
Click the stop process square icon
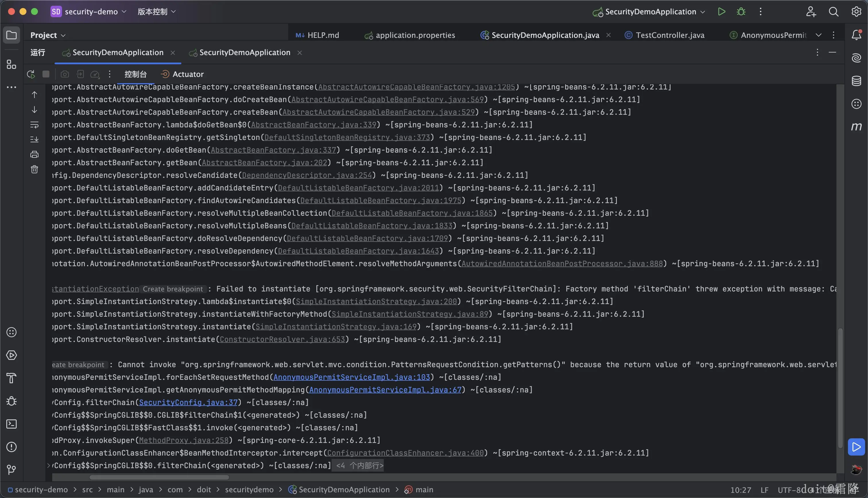[x=46, y=74]
